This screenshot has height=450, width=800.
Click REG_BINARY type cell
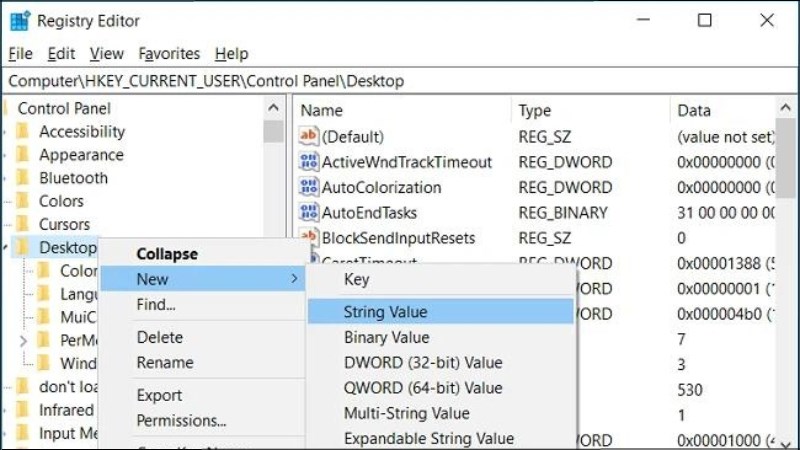tap(563, 213)
